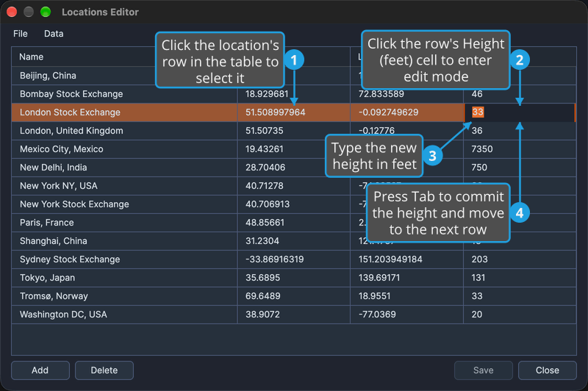
Task: Click the Close button at bottom right
Action: click(547, 370)
